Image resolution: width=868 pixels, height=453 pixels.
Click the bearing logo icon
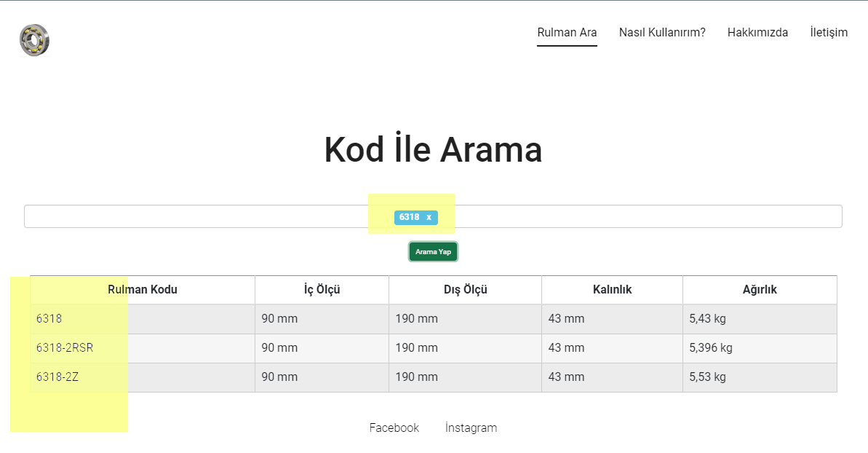pyautogui.click(x=35, y=40)
